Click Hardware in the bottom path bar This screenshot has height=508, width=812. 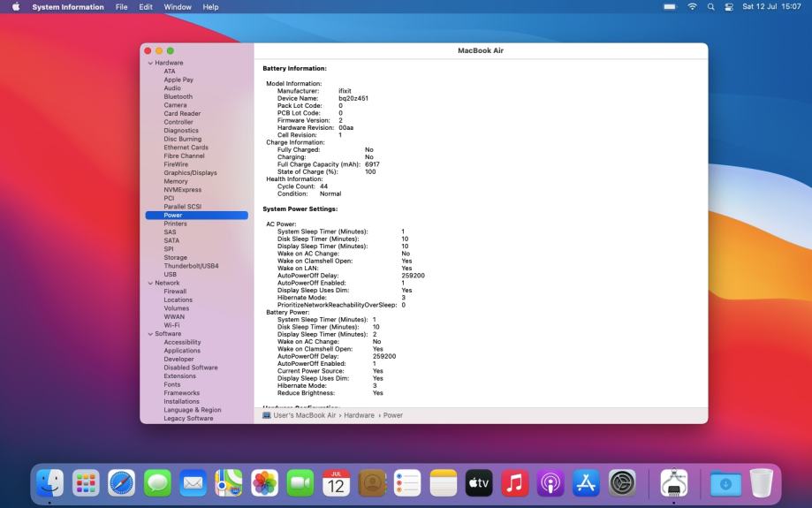(x=359, y=415)
